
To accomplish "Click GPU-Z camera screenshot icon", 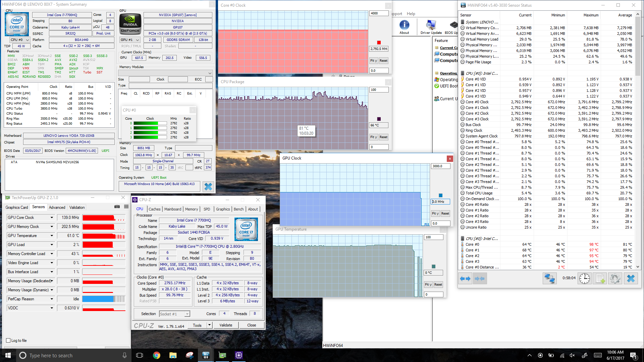I will pyautogui.click(x=117, y=207).
